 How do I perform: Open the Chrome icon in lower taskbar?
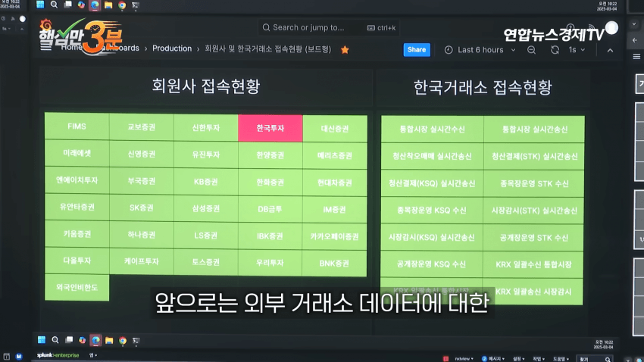(x=123, y=340)
